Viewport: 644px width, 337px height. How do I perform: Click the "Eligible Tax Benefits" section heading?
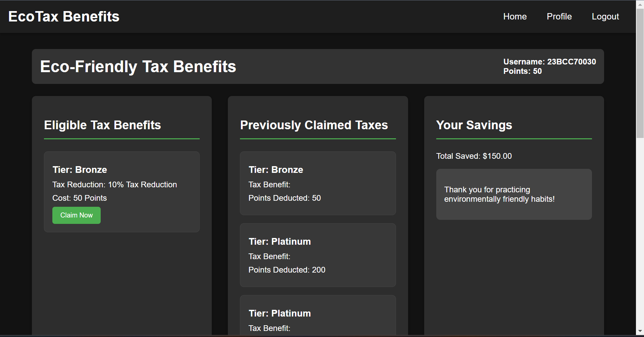[102, 125]
